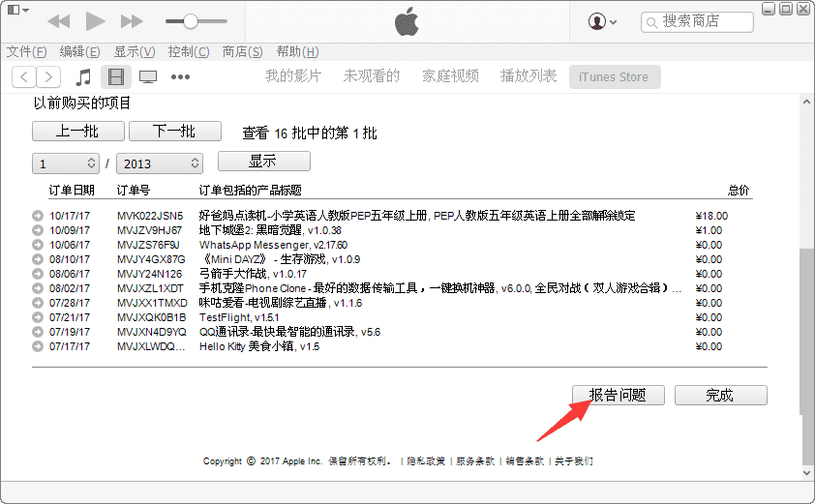Expand order 10/17/17 arrow icon
815x504 pixels.
pos(38,216)
